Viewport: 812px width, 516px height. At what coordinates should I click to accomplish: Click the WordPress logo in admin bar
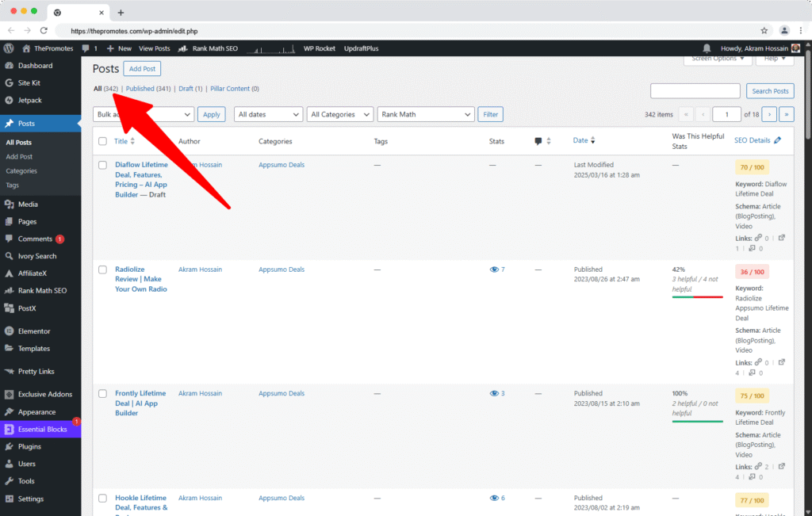click(9, 48)
